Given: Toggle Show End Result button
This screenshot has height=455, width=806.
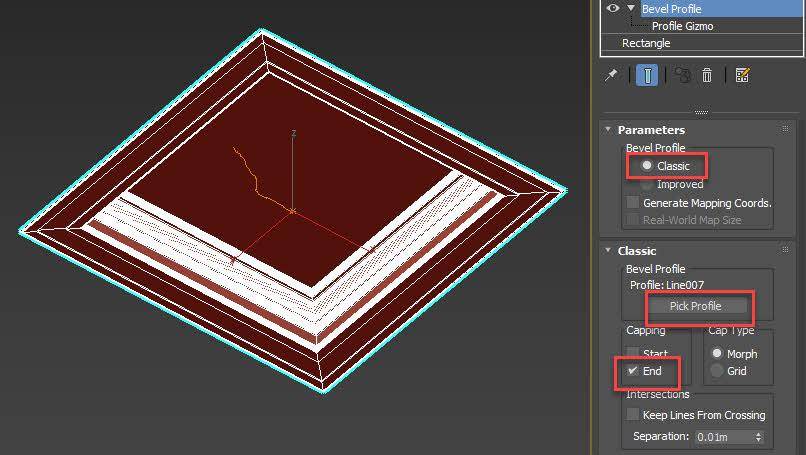Looking at the screenshot, I should (x=647, y=76).
